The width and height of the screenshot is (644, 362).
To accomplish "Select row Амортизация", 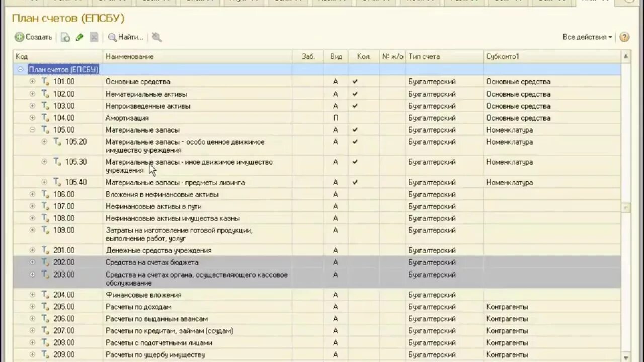I will (x=317, y=118).
